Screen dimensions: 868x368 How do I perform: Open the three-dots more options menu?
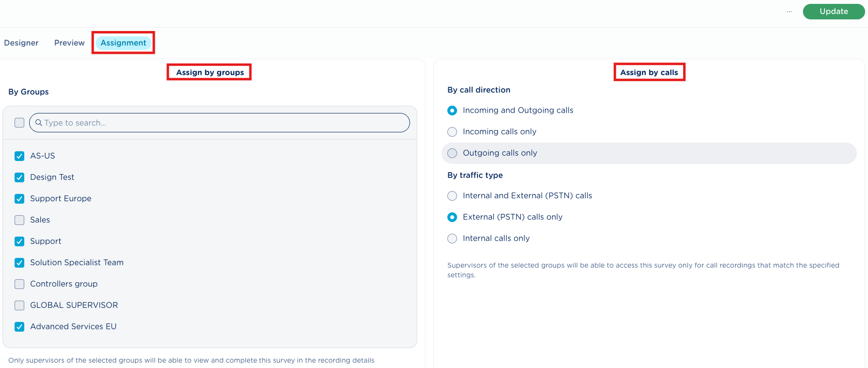coord(789,12)
